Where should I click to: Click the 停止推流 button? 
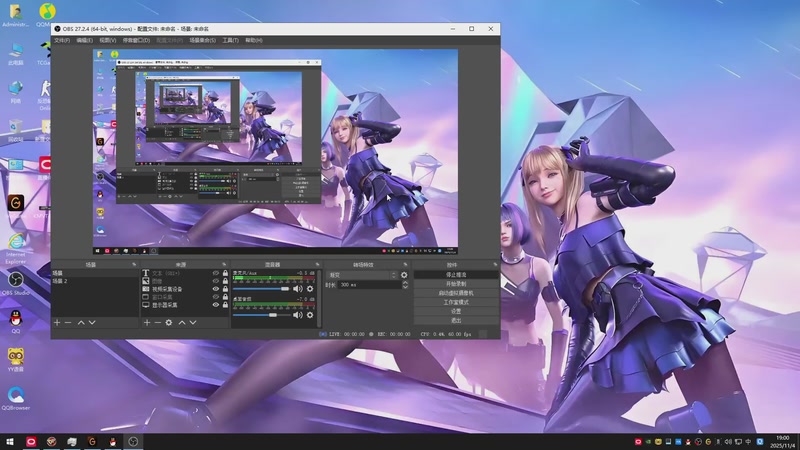point(456,274)
